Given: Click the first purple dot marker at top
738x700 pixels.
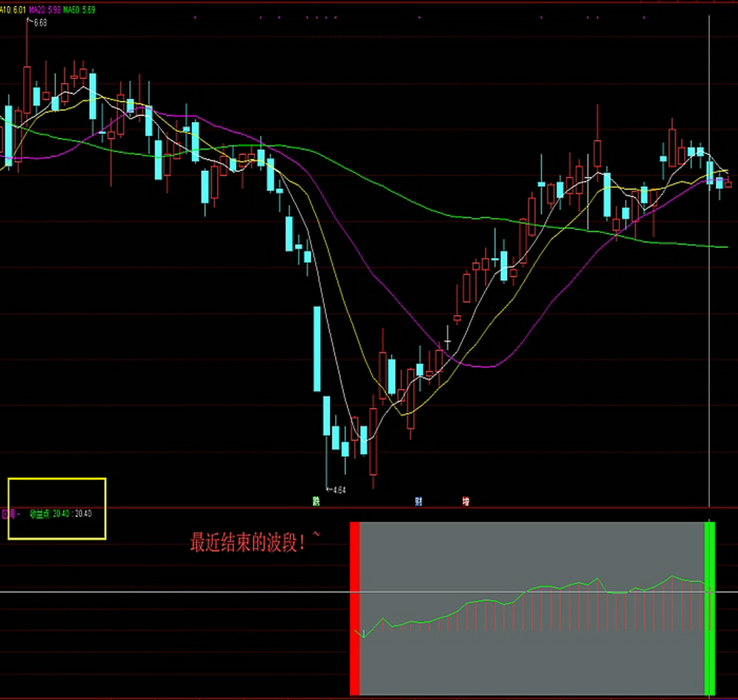Looking at the screenshot, I should click(x=195, y=16).
